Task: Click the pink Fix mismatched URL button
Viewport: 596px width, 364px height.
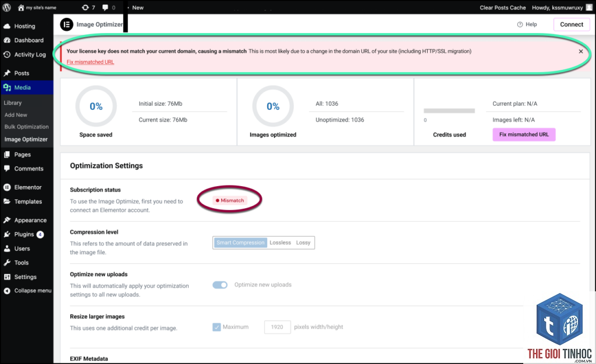Action: (x=524, y=134)
